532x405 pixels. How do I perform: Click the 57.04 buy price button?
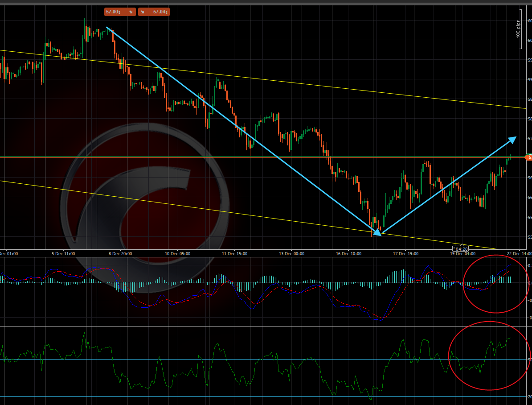(154, 12)
